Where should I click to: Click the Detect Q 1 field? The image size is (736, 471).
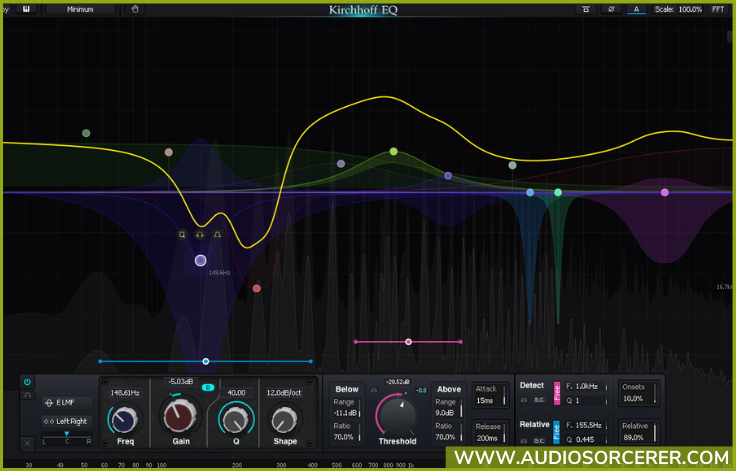[587, 401]
